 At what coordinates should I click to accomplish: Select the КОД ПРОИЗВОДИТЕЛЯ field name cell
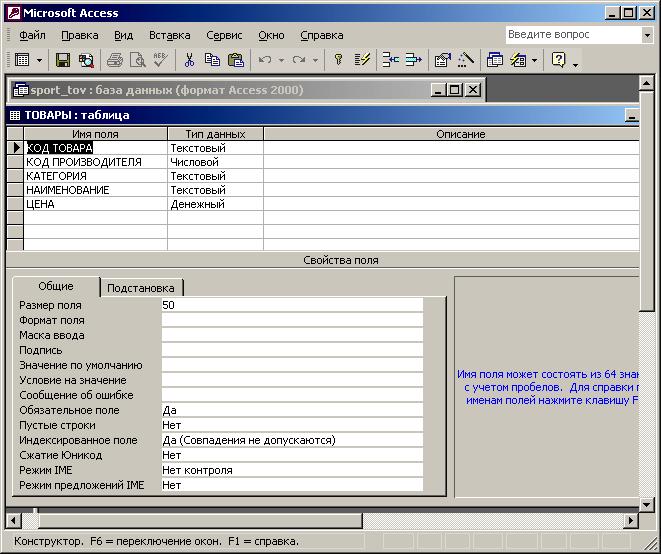pos(96,162)
